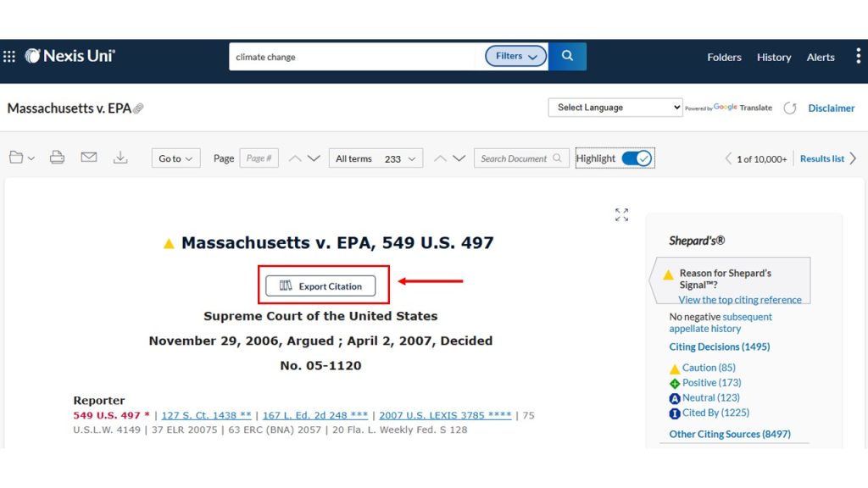Screen dimensions: 868x488
Task: Open the Select Language combo box
Action: (615, 108)
